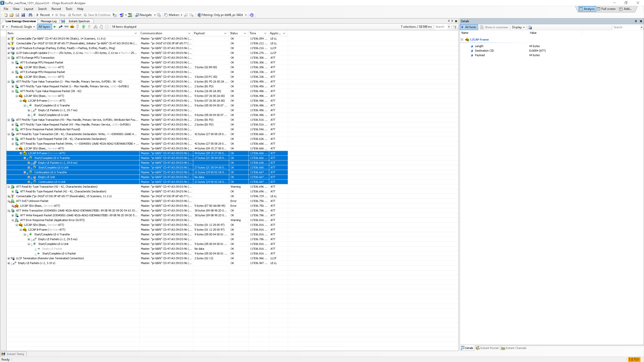Image resolution: width=644 pixels, height=362 pixels.
Task: Open a trace file
Action: tap(11, 15)
